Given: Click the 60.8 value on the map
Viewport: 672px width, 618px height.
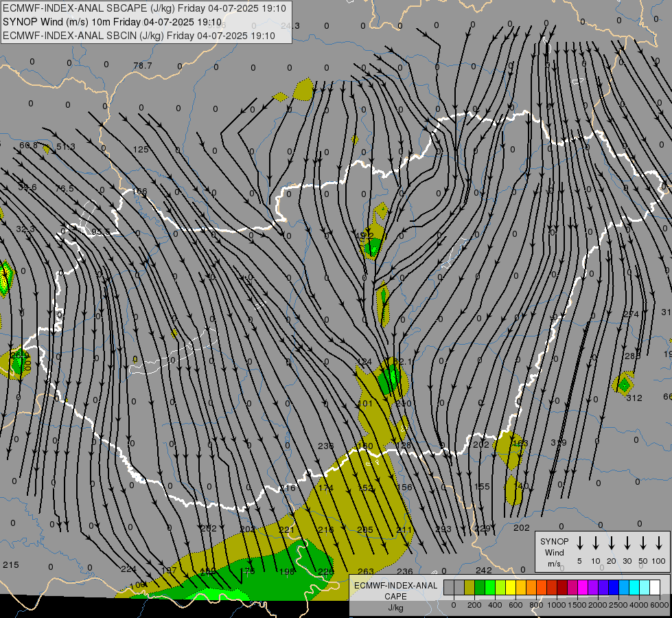Looking at the screenshot, I should click(28, 146).
